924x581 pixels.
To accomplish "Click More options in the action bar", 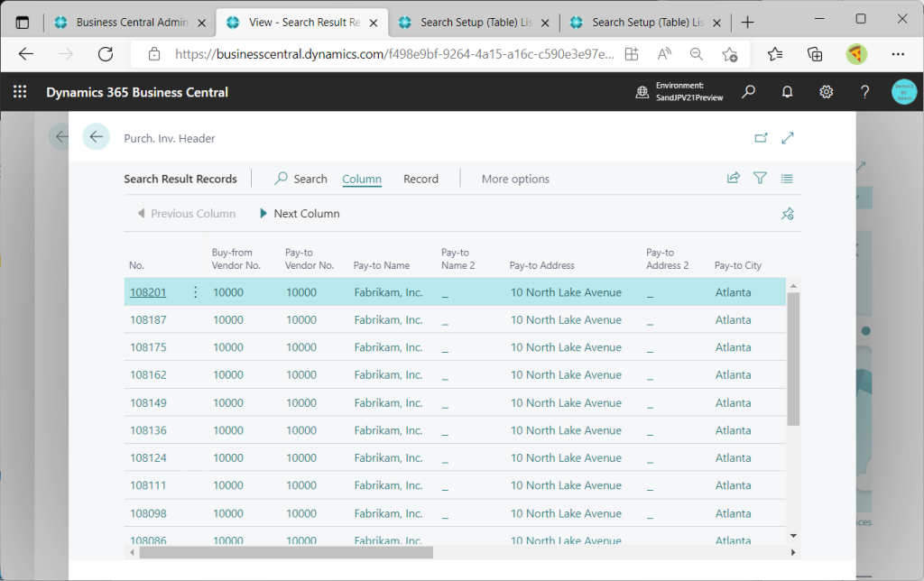I will pos(515,179).
